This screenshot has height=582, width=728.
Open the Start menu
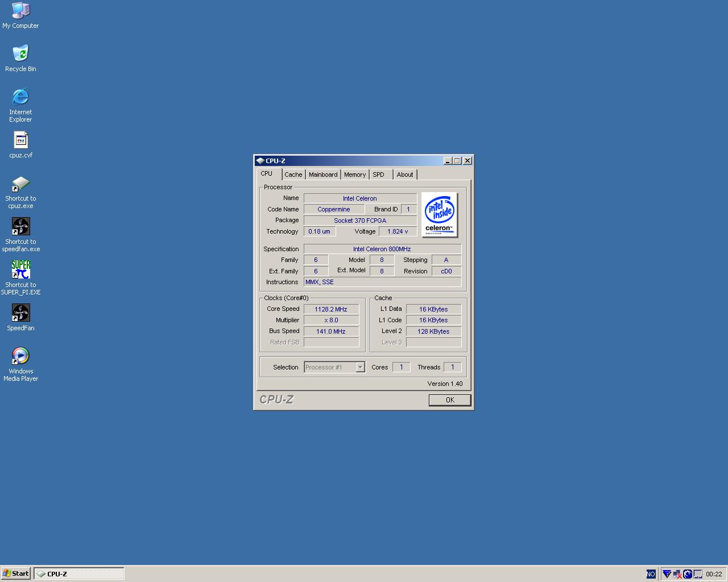[x=16, y=573]
